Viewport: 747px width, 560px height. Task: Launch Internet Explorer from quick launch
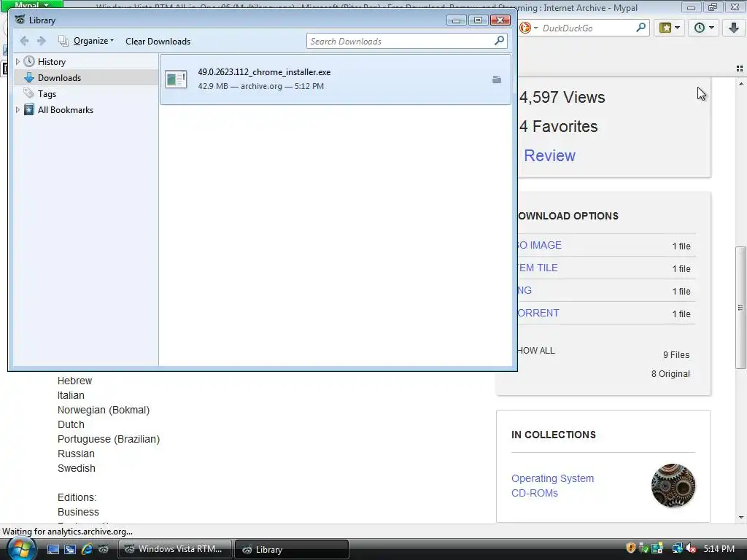coord(87,549)
